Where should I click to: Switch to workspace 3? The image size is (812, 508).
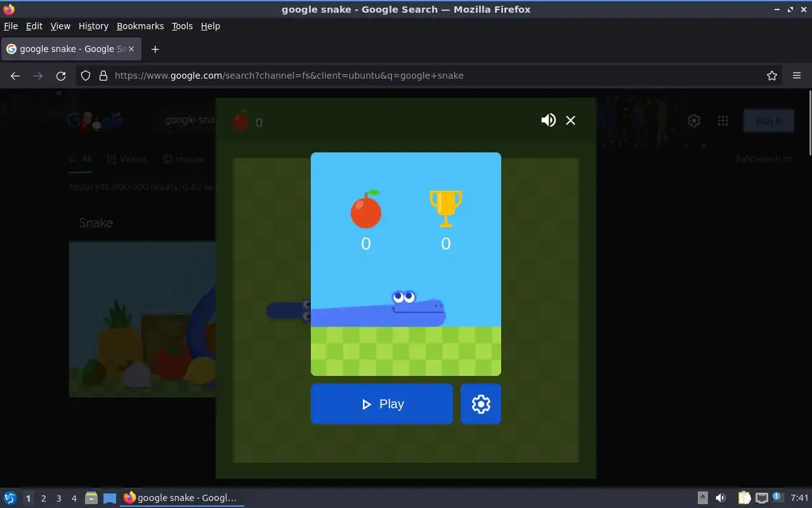pyautogui.click(x=58, y=498)
